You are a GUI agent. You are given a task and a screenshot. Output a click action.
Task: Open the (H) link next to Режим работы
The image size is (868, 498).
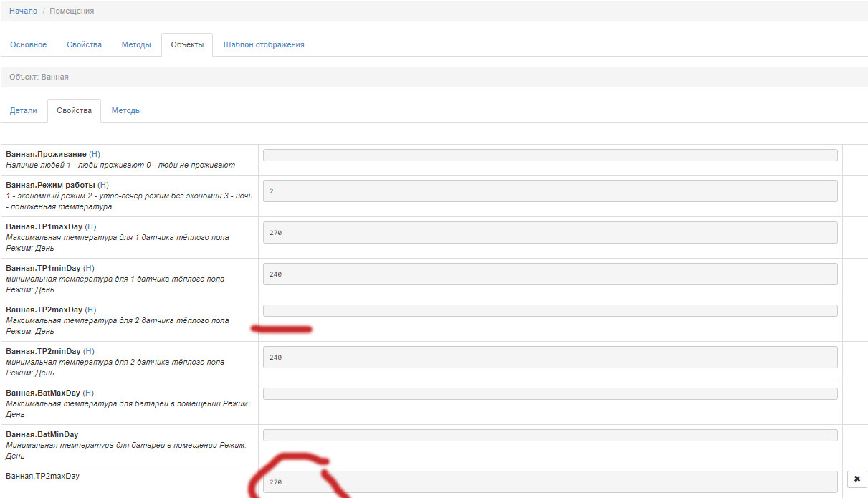[103, 185]
